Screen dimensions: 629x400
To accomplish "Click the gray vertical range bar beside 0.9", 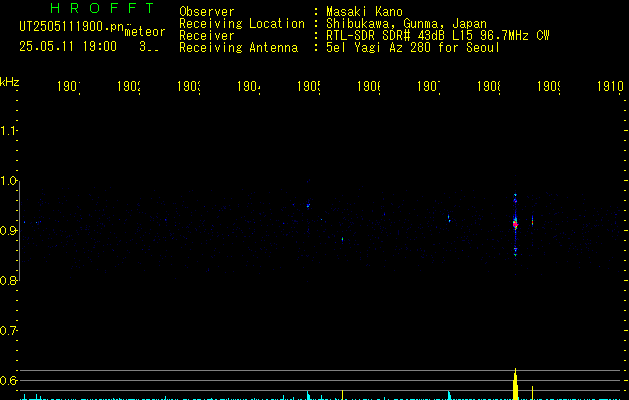I will (20, 231).
